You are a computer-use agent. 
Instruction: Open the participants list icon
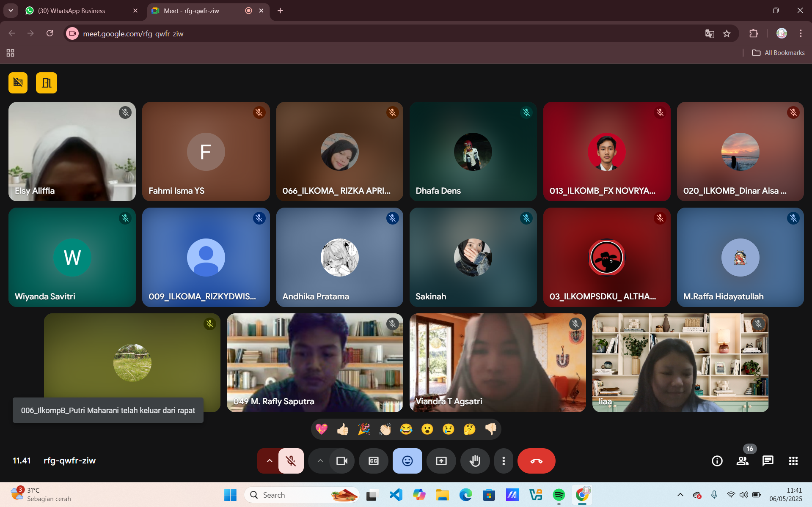pyautogui.click(x=742, y=461)
